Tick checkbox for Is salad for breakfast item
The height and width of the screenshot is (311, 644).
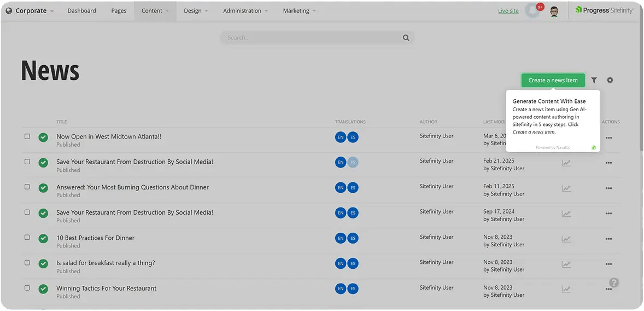[27, 263]
